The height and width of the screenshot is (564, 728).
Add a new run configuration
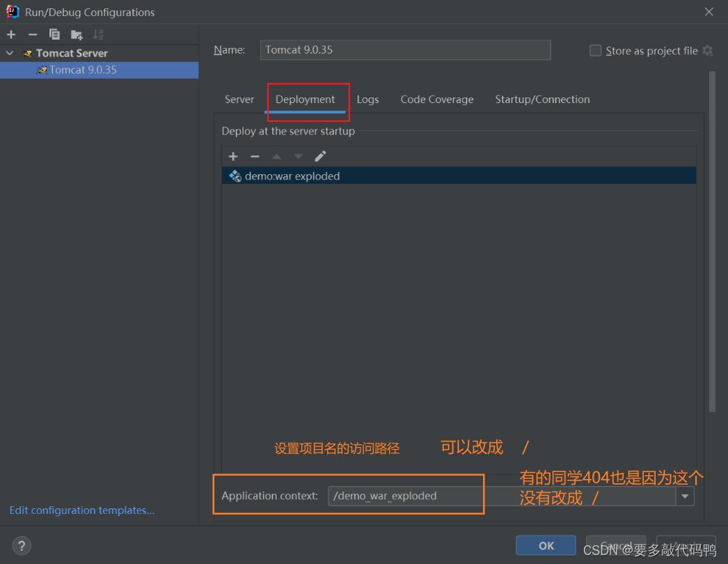tap(11, 34)
